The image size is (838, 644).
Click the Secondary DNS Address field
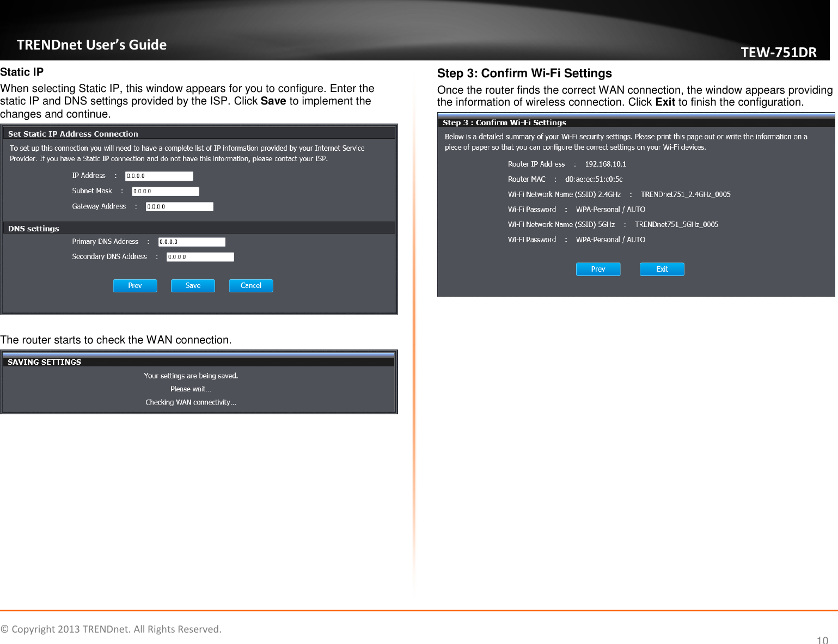point(200,257)
